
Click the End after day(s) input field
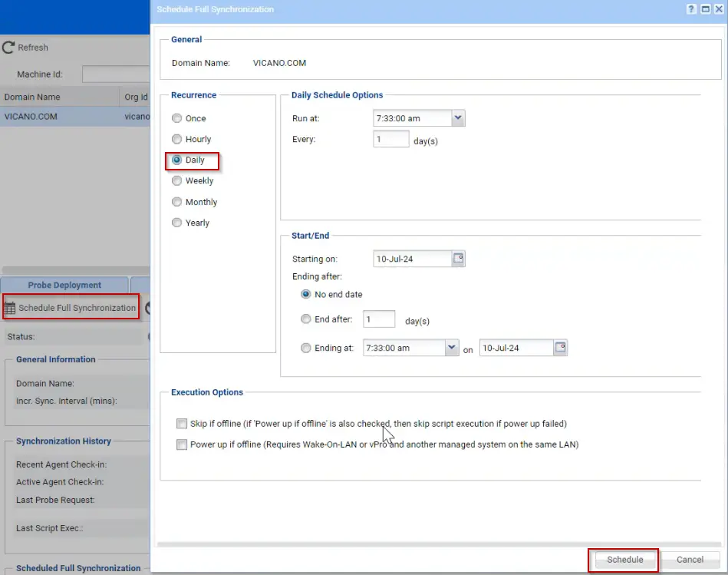[379, 319]
